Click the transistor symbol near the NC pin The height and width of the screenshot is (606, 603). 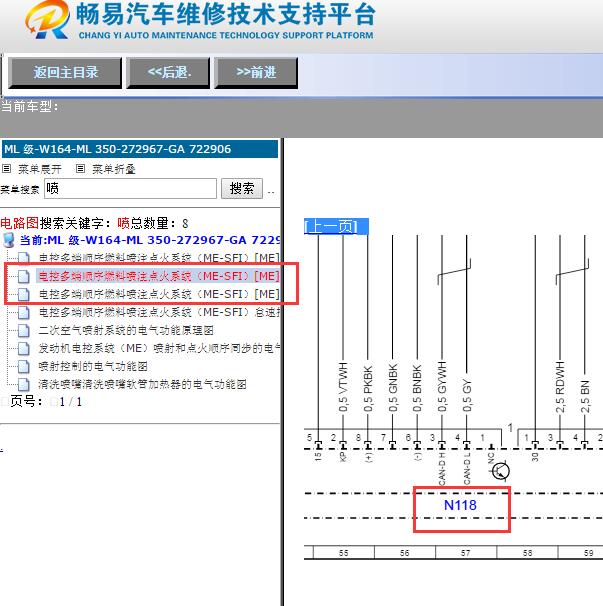pyautogui.click(x=501, y=471)
